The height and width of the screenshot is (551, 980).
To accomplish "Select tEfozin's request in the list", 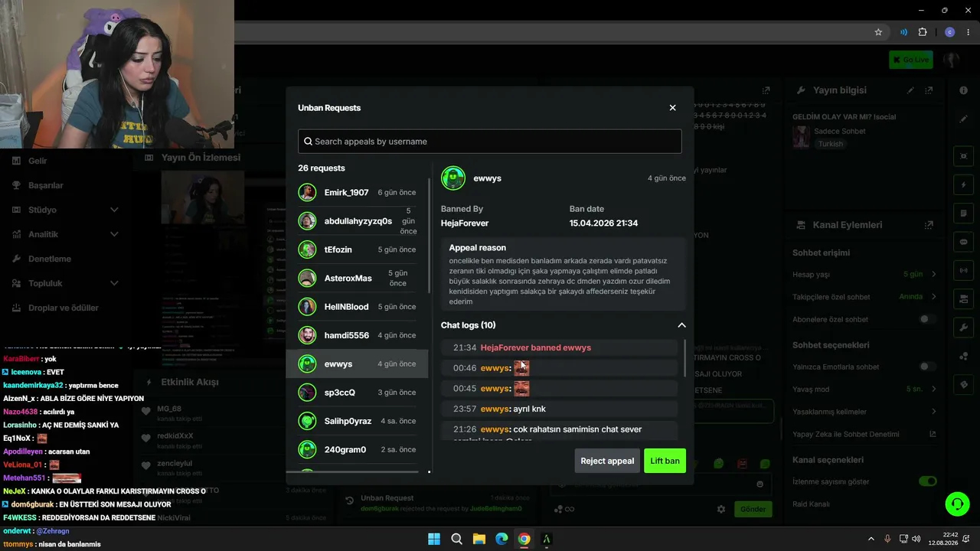I will point(358,249).
